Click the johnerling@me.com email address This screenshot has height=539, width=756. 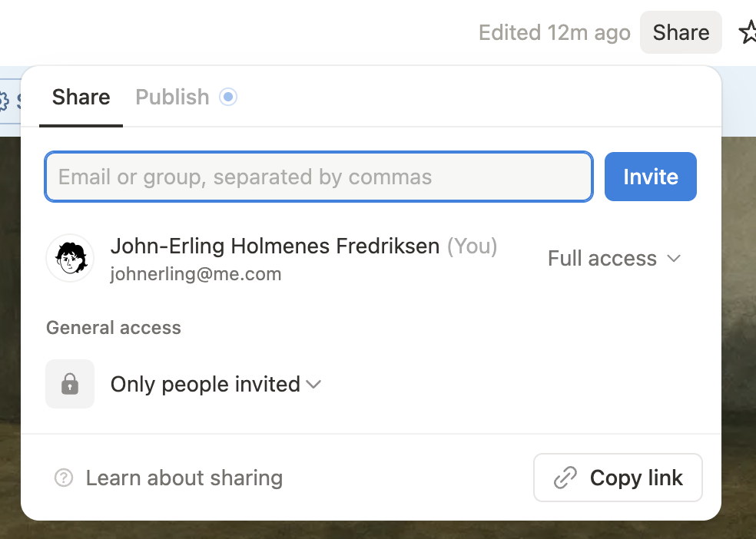coord(196,274)
